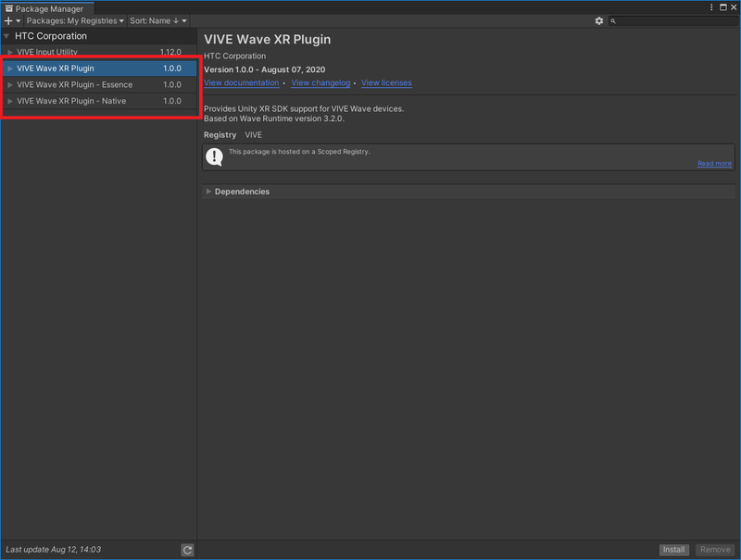
Task: Click the Version 1.0.0 - August 07, 2020 text
Action: point(264,69)
